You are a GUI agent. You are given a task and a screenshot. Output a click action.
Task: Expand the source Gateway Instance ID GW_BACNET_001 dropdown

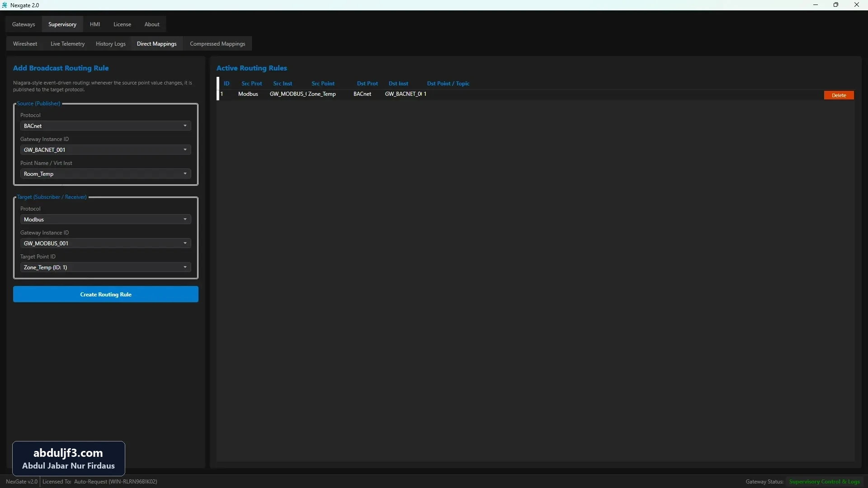click(105, 150)
